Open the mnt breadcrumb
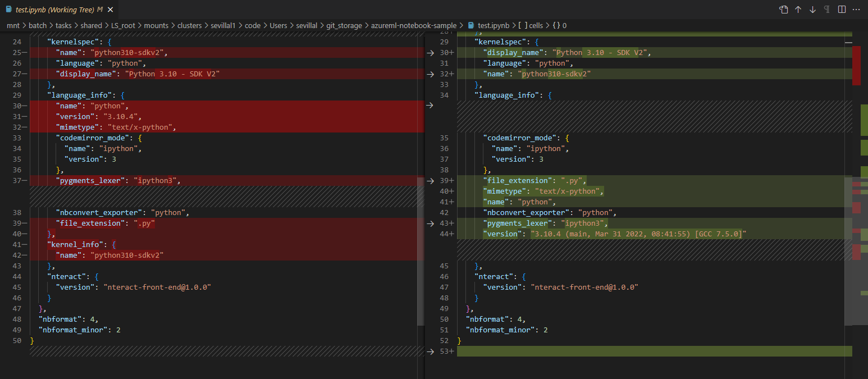This screenshot has height=379, width=868. 13,25
